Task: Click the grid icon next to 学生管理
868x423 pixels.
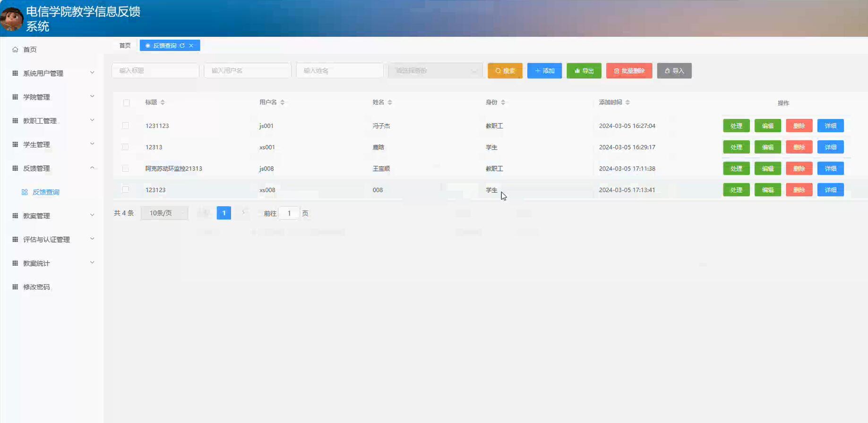Action: click(x=15, y=144)
